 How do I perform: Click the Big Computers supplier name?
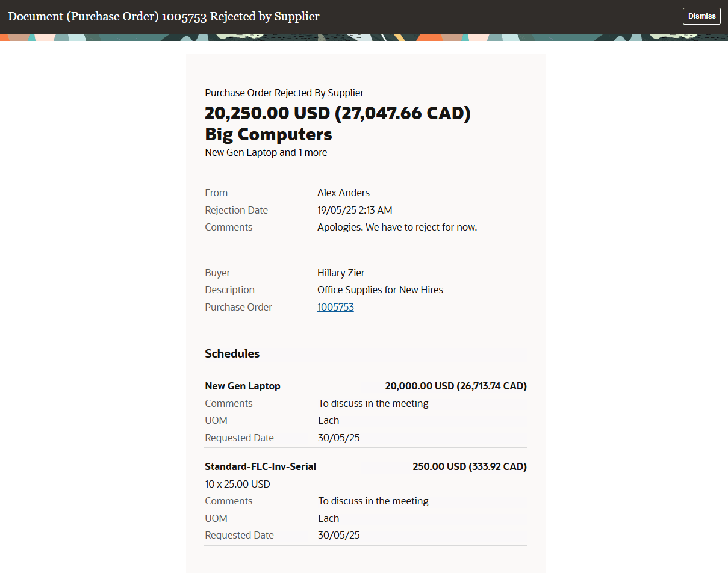click(x=268, y=134)
